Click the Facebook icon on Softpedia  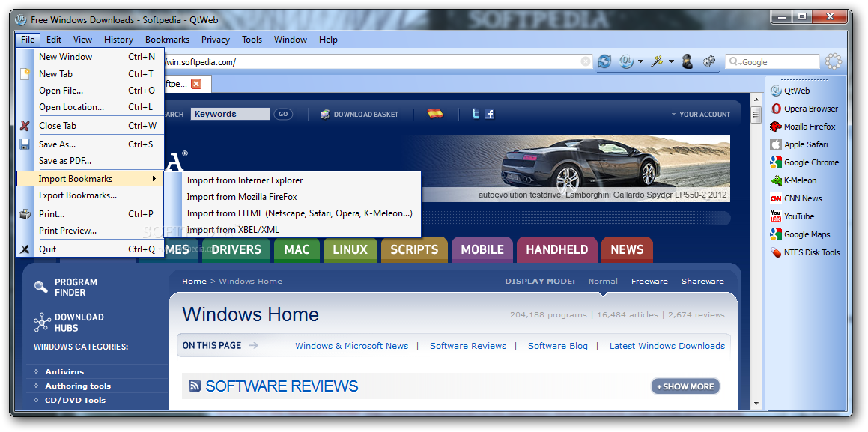[x=489, y=114]
